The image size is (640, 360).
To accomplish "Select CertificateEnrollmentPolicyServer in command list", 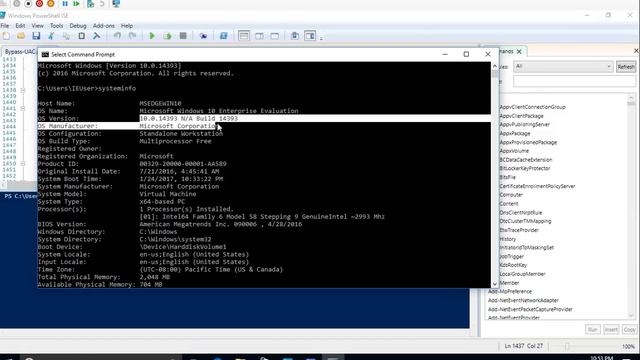I will [x=537, y=186].
